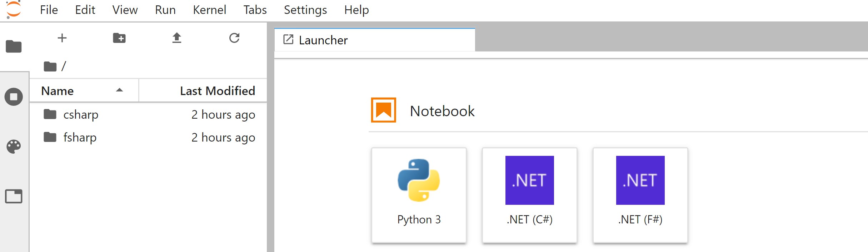Select the fsharp folder name

point(80,138)
